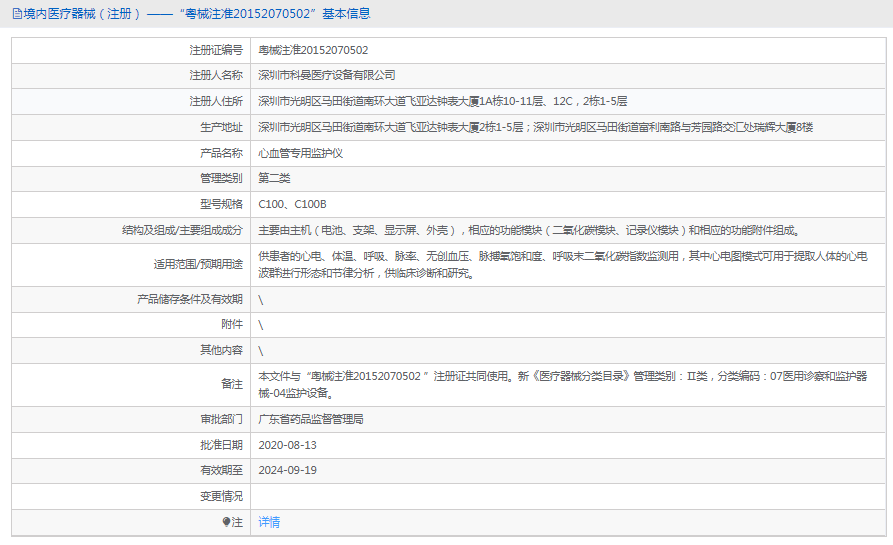Screen dimensions: 893x545
Task: Click the 结构及组成/主要组成成分 label
Action: click(182, 230)
